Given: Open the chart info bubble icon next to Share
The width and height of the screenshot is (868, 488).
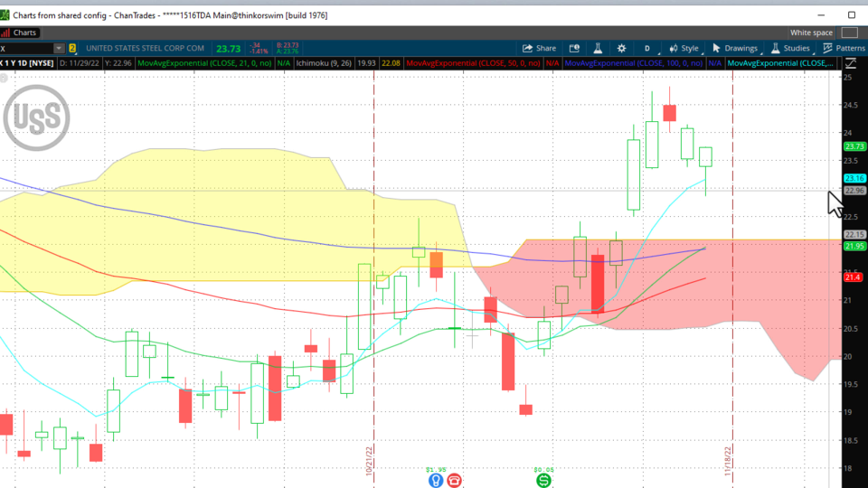Looking at the screenshot, I should (x=574, y=48).
